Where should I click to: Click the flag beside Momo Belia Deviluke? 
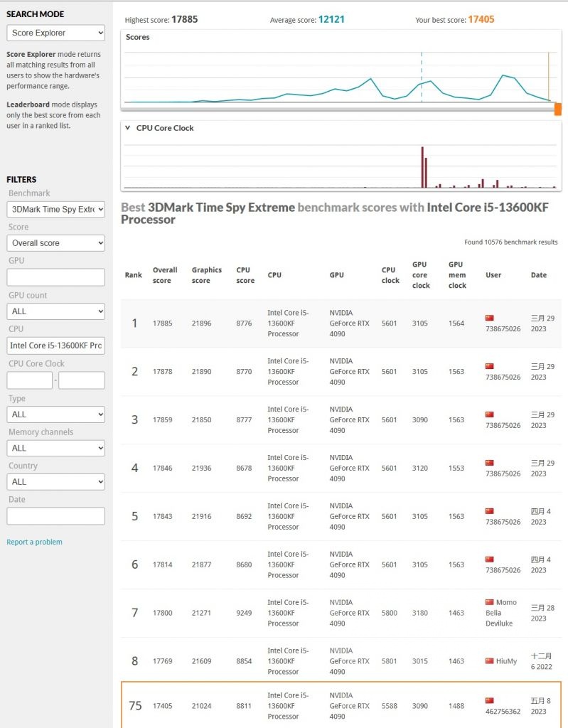489,602
